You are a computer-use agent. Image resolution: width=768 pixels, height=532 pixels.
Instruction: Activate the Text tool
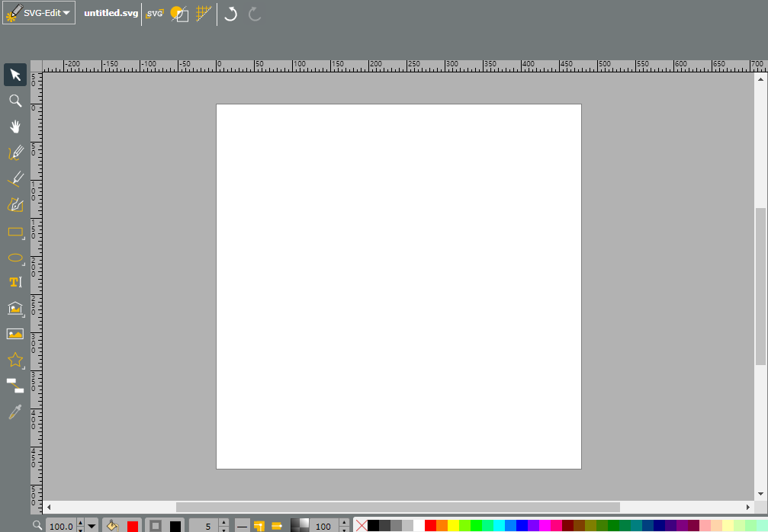point(15,283)
